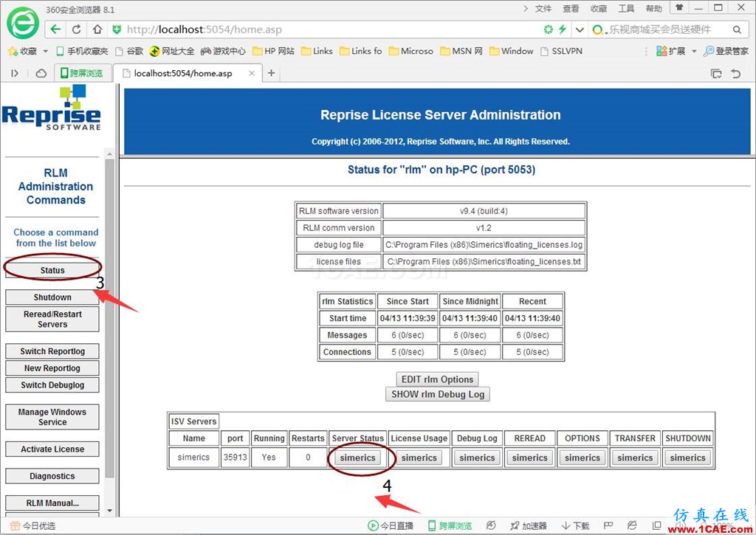Image resolution: width=756 pixels, height=535 pixels.
Task: Click Switch Debuglog button
Action: coord(52,385)
